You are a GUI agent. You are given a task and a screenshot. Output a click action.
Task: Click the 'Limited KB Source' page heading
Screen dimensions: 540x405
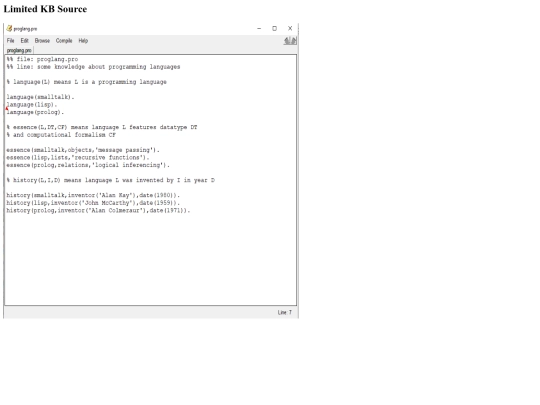pyautogui.click(x=45, y=9)
